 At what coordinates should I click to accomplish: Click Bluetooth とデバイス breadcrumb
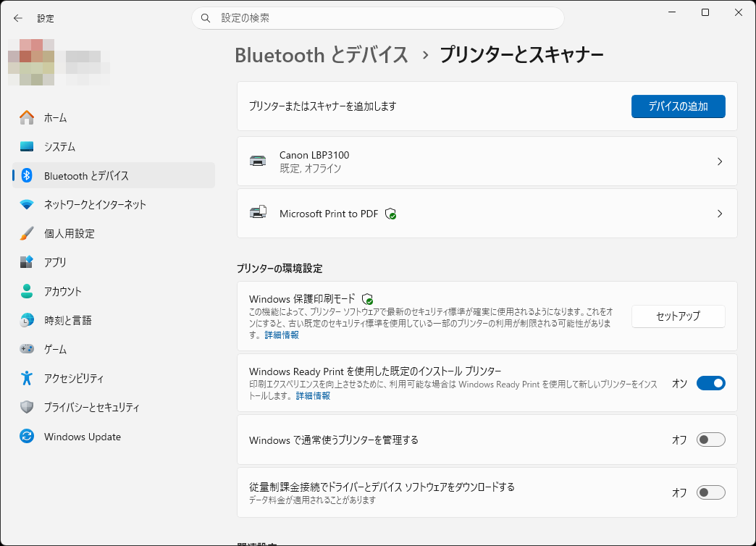[322, 55]
